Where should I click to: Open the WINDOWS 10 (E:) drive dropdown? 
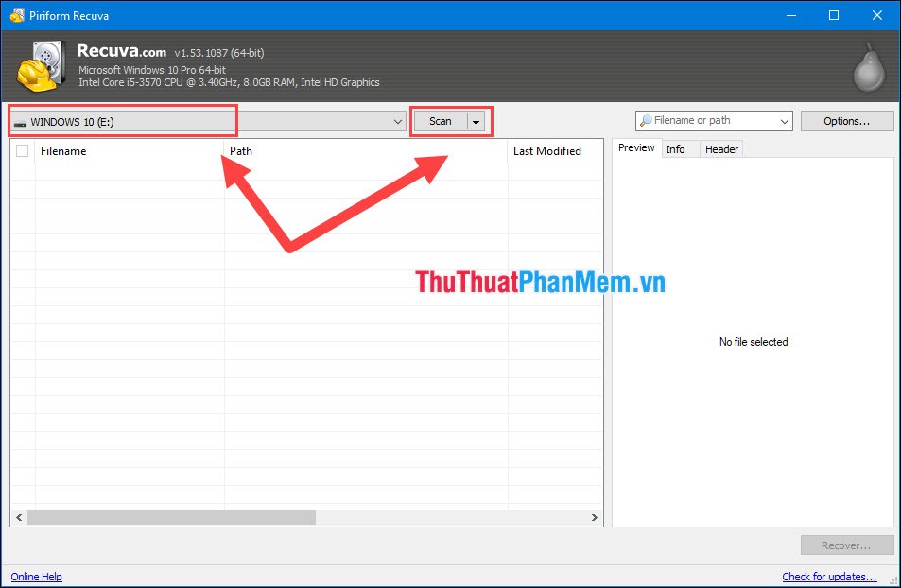pos(398,121)
